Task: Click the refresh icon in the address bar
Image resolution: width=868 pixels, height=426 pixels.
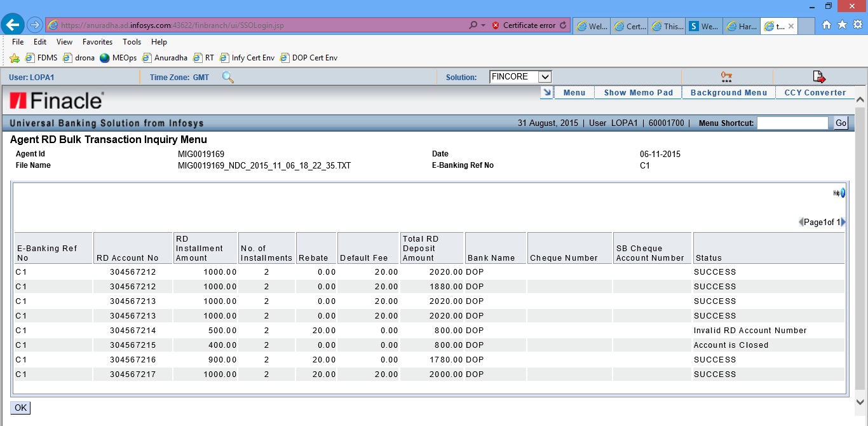Action: 562,25
